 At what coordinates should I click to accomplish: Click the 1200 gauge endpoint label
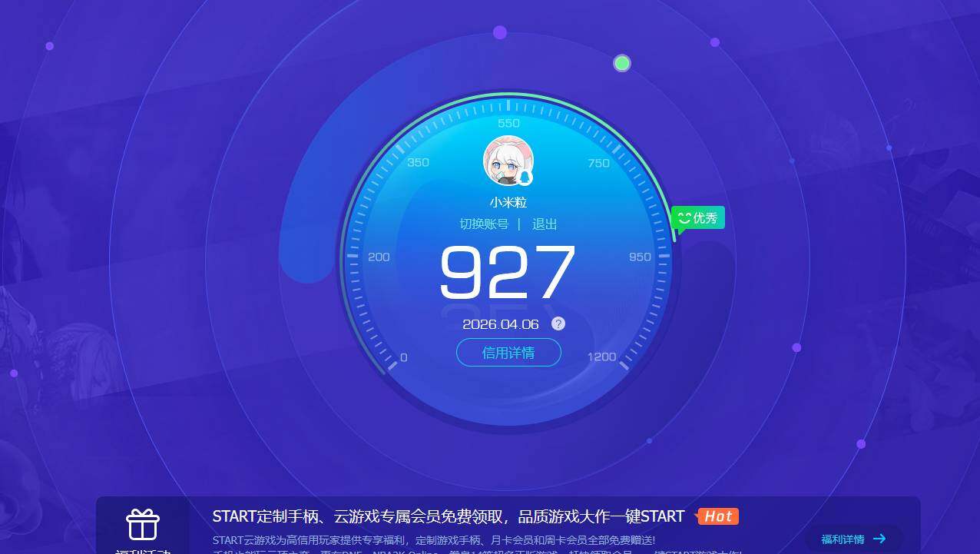(x=601, y=356)
